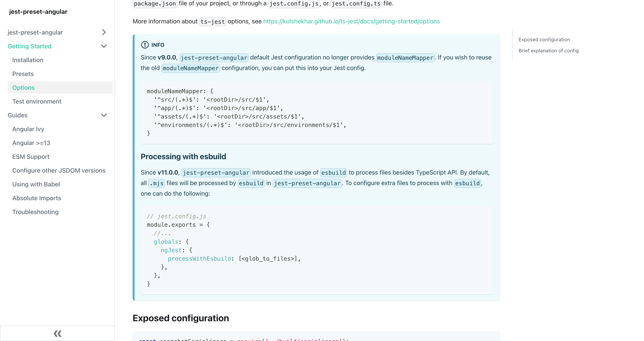Image resolution: width=644 pixels, height=341 pixels.
Task: Select the Installation menu item
Action: pos(28,60)
